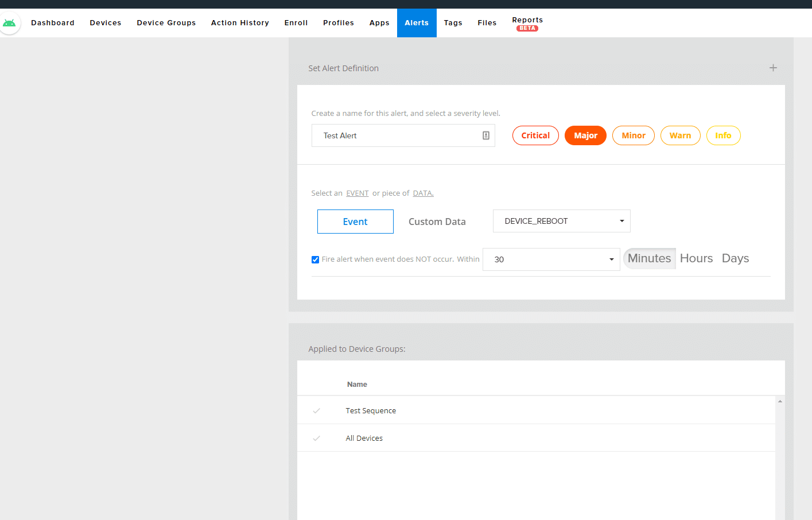The height and width of the screenshot is (520, 812).
Task: Click the Name column header
Action: [x=357, y=385]
